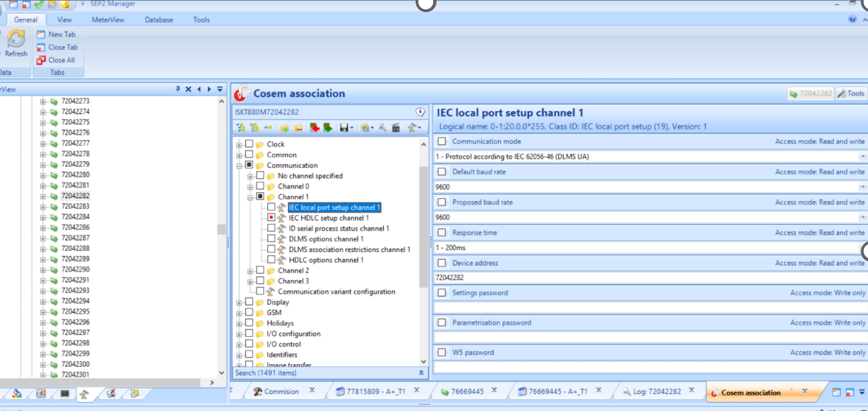The image size is (868, 411).
Task: Click the folder view icon in the toolbar
Action: (364, 128)
